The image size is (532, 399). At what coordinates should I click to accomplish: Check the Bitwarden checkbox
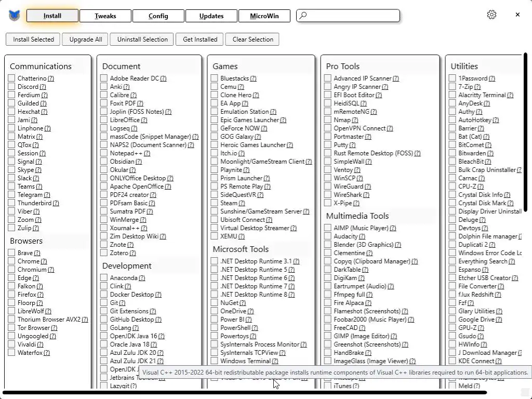(453, 153)
